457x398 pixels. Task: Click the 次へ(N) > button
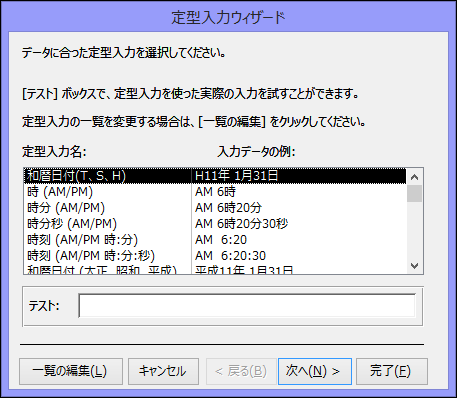pyautogui.click(x=315, y=371)
